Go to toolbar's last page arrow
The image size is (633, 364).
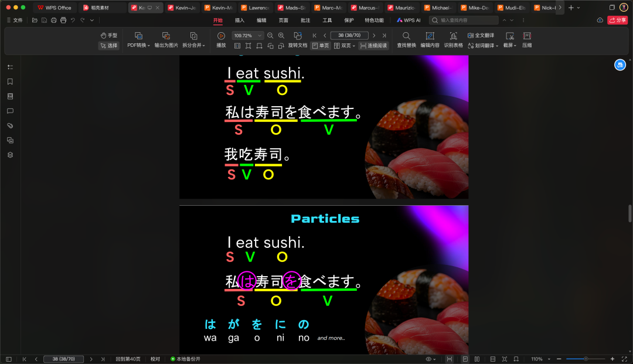click(384, 36)
